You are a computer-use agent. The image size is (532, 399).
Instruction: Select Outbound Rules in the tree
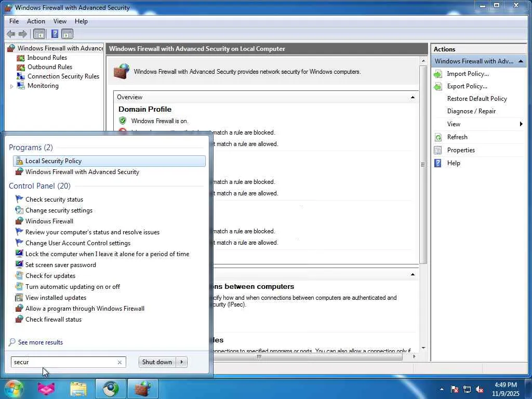click(49, 67)
